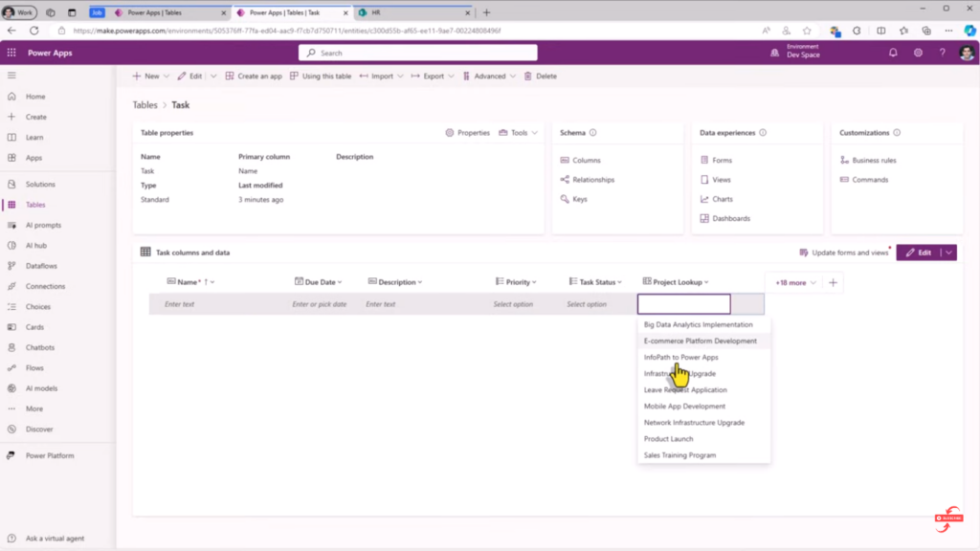The width and height of the screenshot is (980, 551).
Task: Expand the Advanced dropdown
Action: [513, 77]
